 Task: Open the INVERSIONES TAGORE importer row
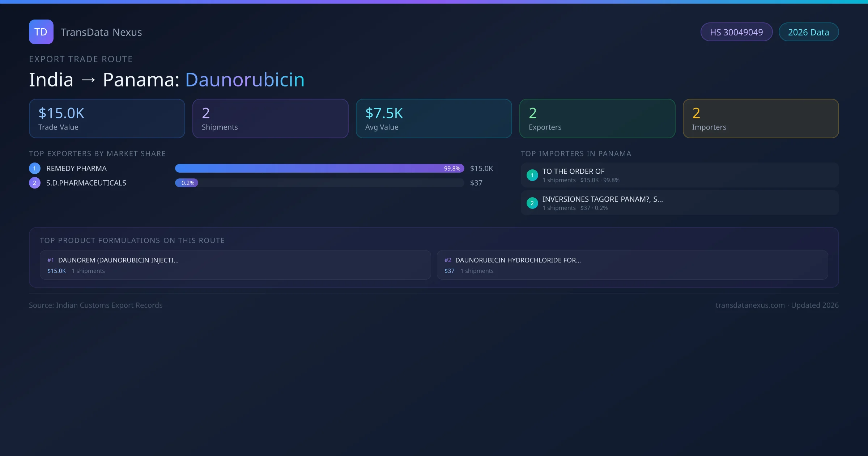click(679, 203)
